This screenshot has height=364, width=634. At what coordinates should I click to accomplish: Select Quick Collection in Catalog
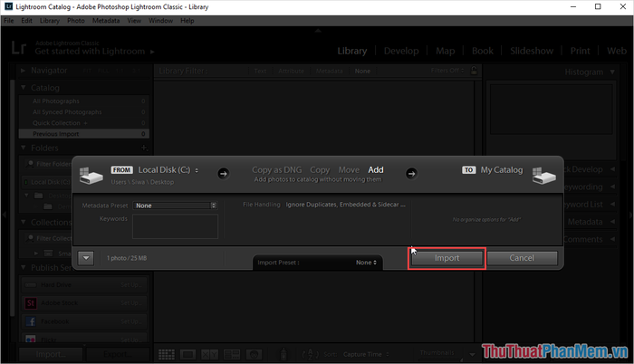(83, 123)
